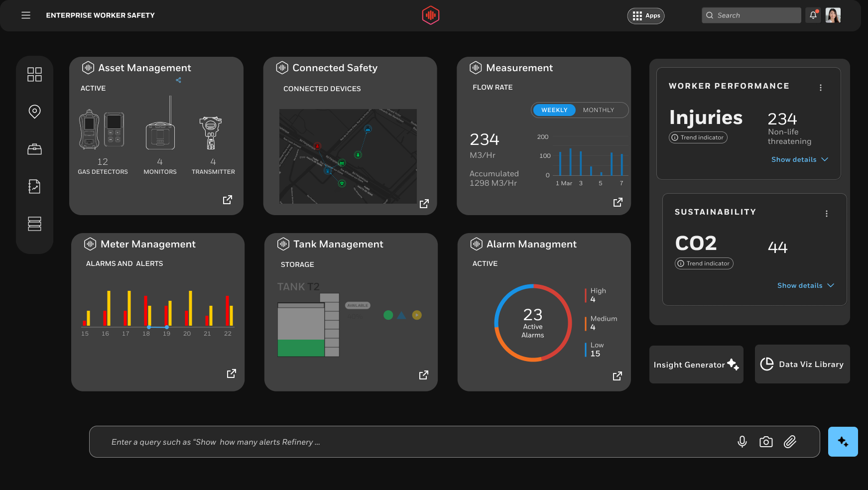Click the green circle tank indicator

(x=388, y=315)
